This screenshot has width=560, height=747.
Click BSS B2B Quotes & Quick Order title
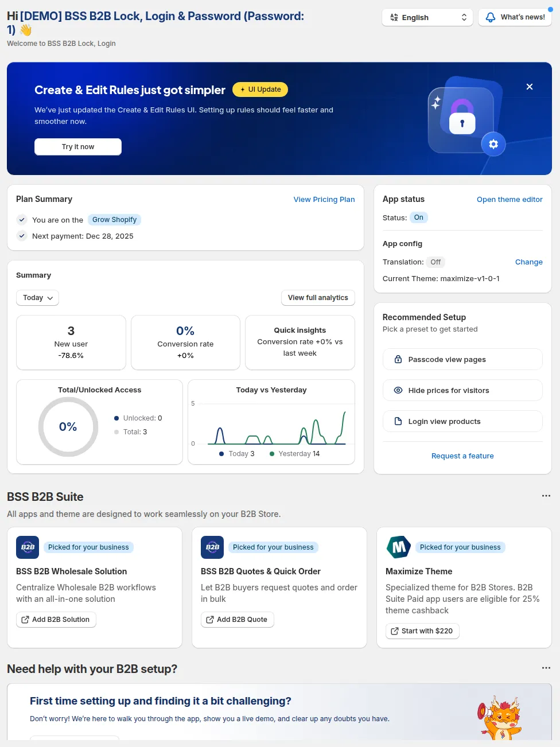click(260, 571)
